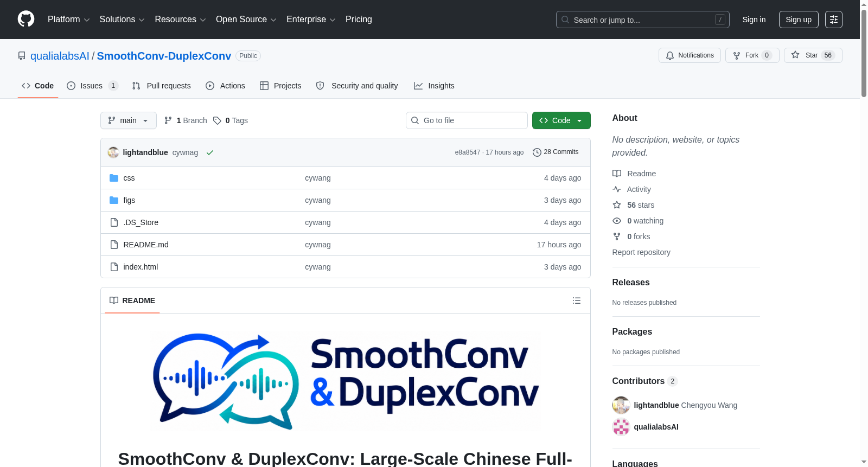
Task: Open the 28 Commits history link
Action: coord(556,152)
